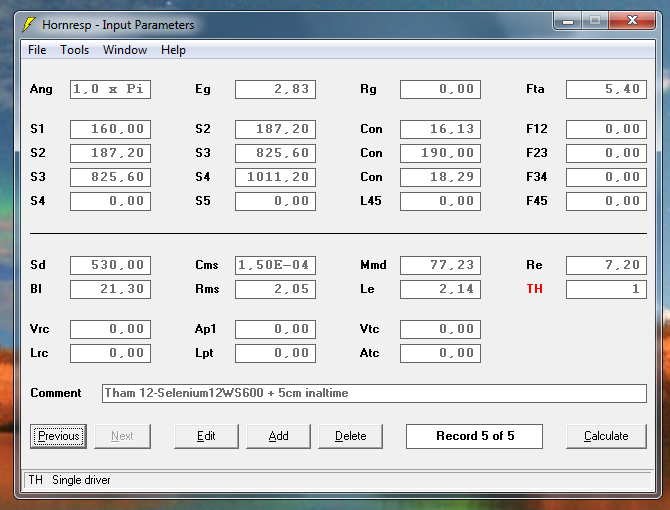Select the TH field showing 1

pos(606,289)
